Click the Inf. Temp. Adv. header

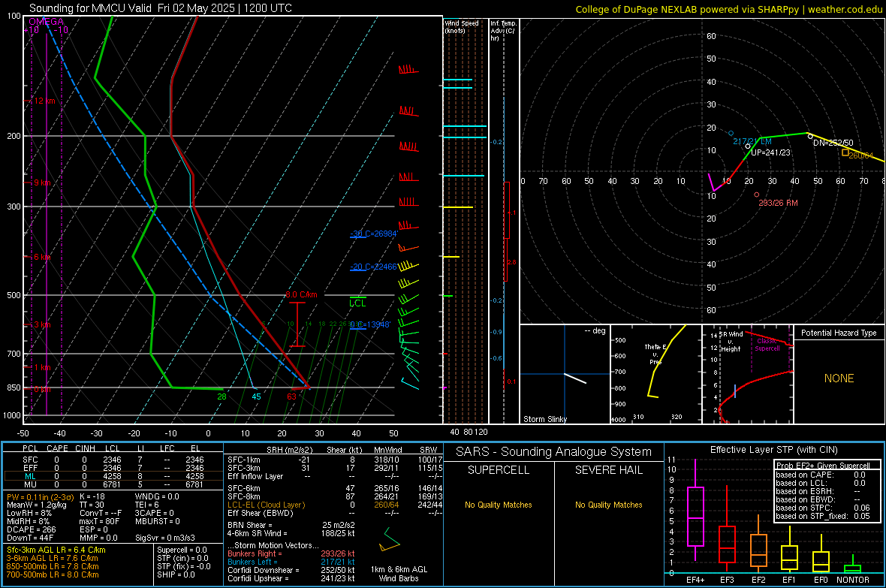click(x=503, y=31)
